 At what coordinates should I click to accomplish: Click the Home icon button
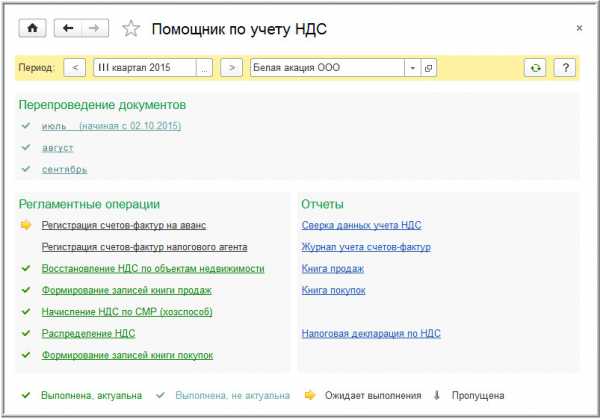tap(32, 28)
